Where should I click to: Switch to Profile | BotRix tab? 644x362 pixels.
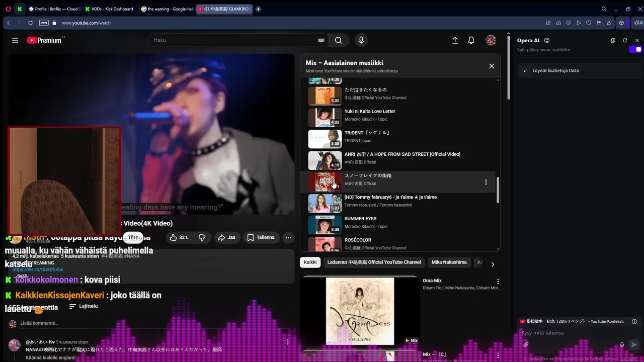pyautogui.click(x=54, y=9)
